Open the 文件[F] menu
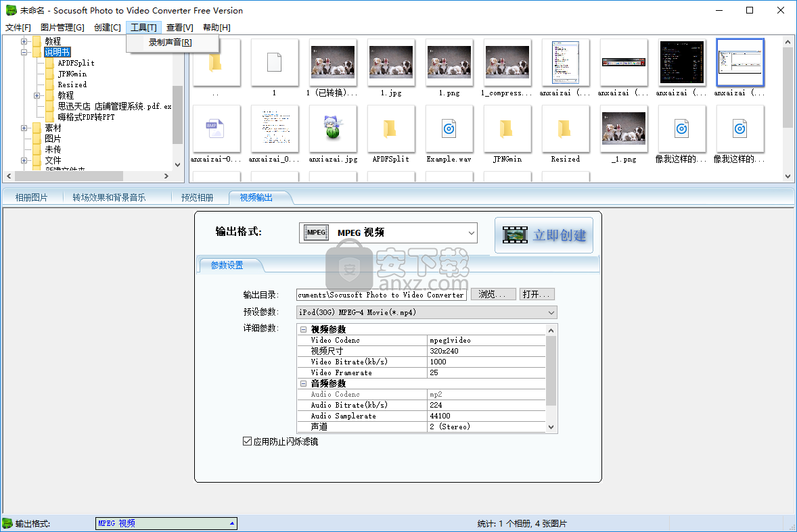The width and height of the screenshot is (797, 532). coord(18,28)
